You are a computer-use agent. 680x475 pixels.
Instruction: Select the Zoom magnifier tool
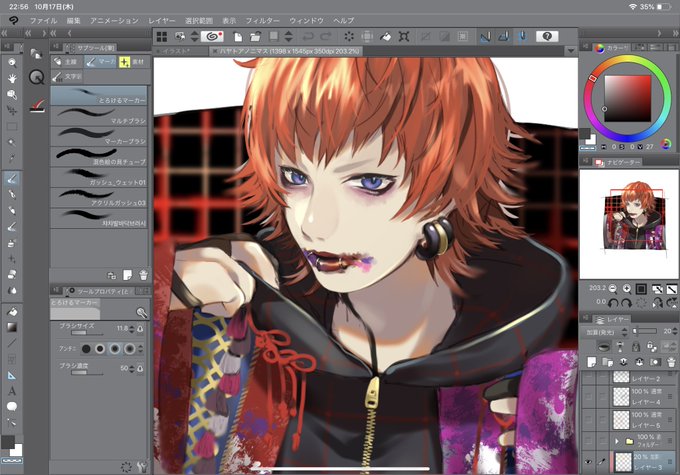coord(12,63)
